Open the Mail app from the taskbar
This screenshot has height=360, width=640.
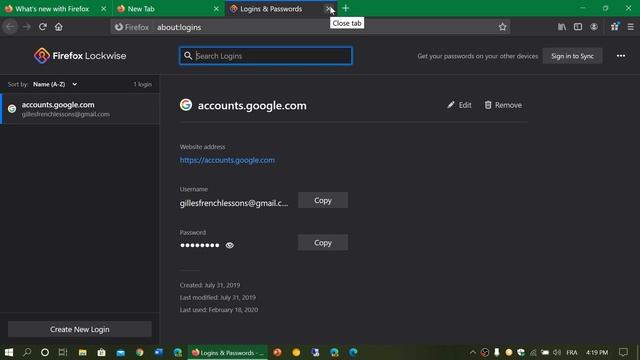pyautogui.click(x=120, y=352)
